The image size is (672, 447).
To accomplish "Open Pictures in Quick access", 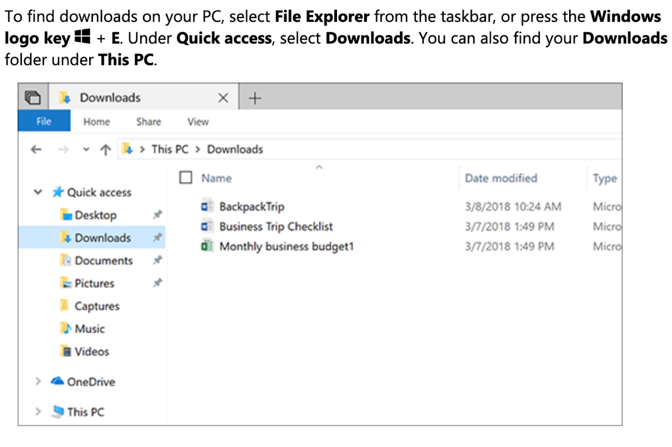I will (94, 283).
